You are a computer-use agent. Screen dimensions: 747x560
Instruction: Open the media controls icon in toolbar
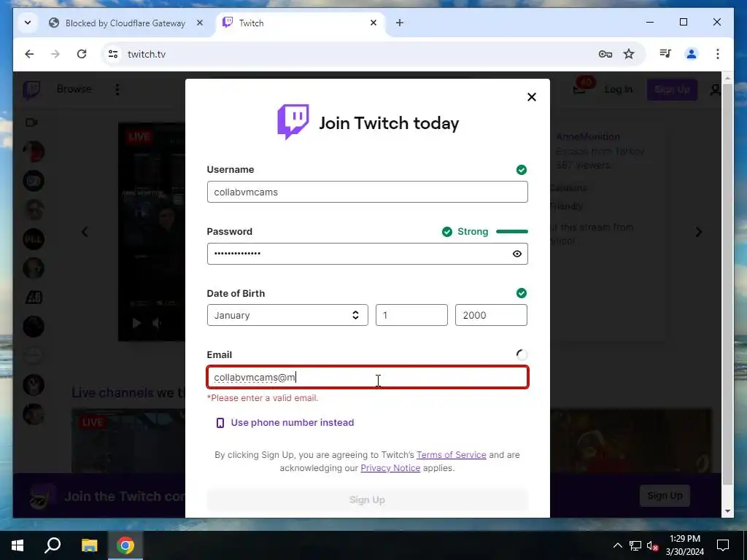[x=665, y=54]
